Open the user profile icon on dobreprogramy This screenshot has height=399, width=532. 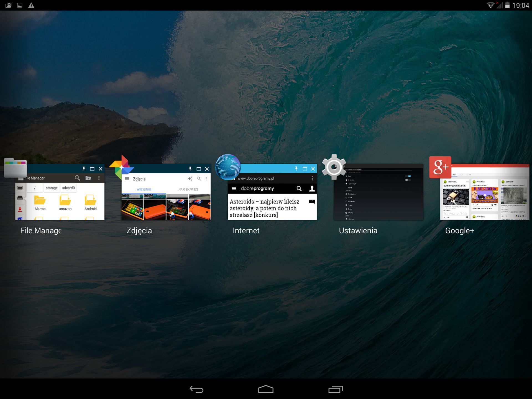312,188
